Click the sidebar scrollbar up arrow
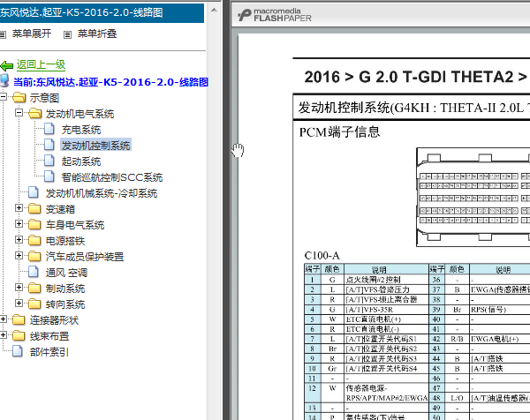The width and height of the screenshot is (530, 420). click(214, 10)
